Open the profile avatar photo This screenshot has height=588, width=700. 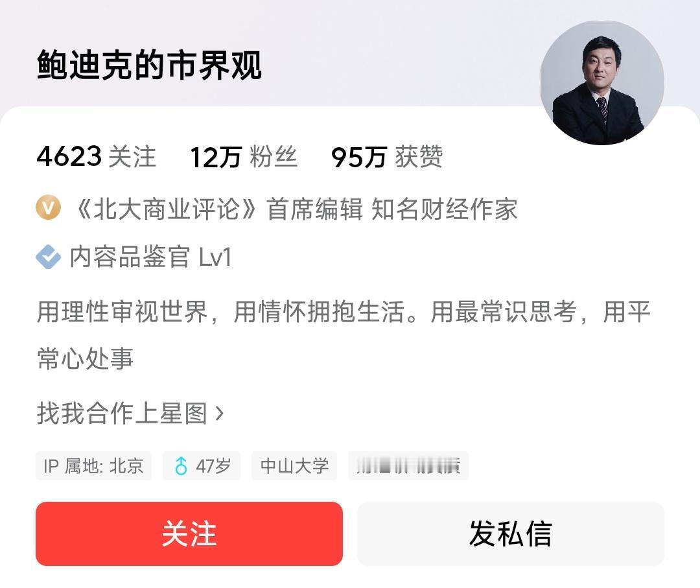click(602, 83)
